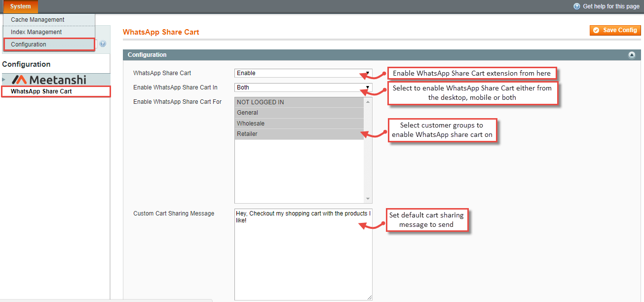The width and height of the screenshot is (644, 302).
Task: Select Retailer customer group
Action: (299, 134)
